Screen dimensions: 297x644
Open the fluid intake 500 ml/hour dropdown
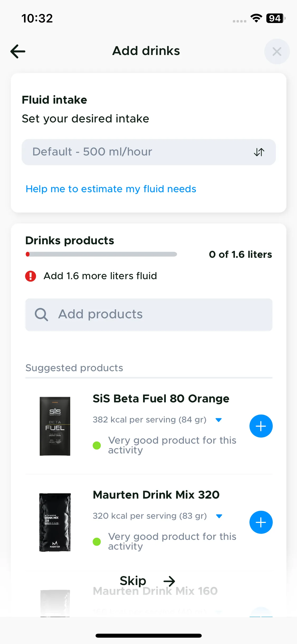pos(149,152)
